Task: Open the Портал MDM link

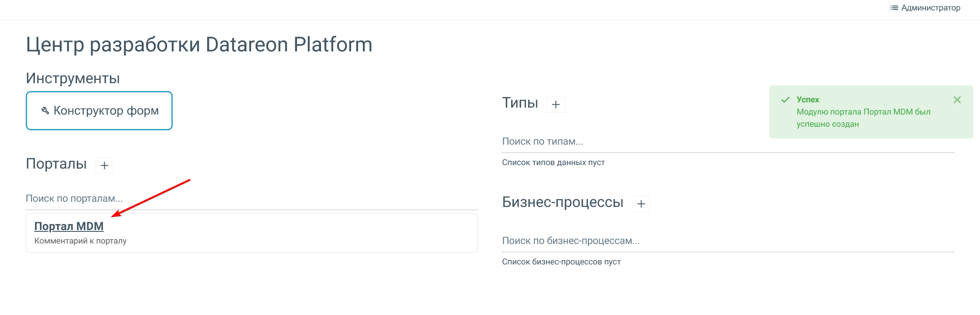Action: [x=69, y=226]
